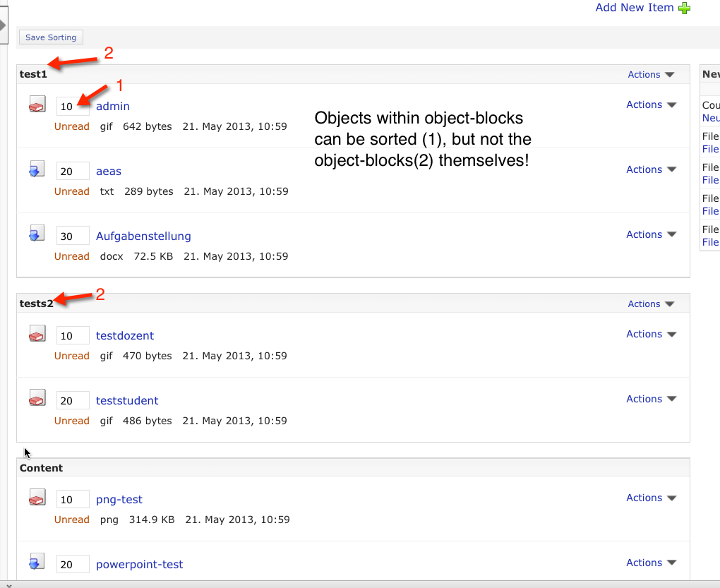The image size is (720, 588).
Task: Focus sort position field for aeas
Action: (x=73, y=172)
